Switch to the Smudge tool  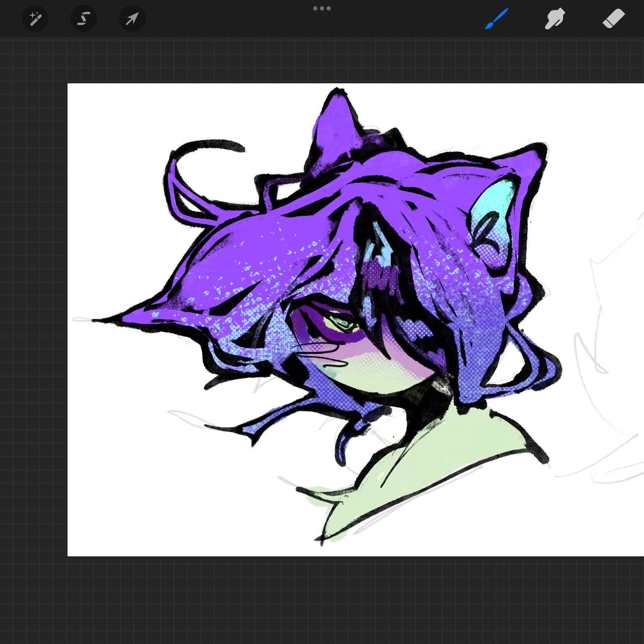pyautogui.click(x=555, y=19)
